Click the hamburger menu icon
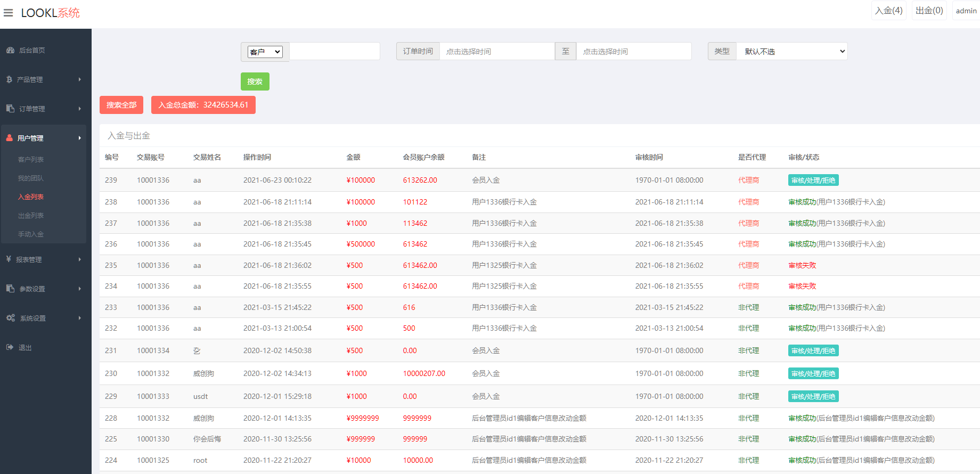This screenshot has width=980, height=474. tap(9, 13)
